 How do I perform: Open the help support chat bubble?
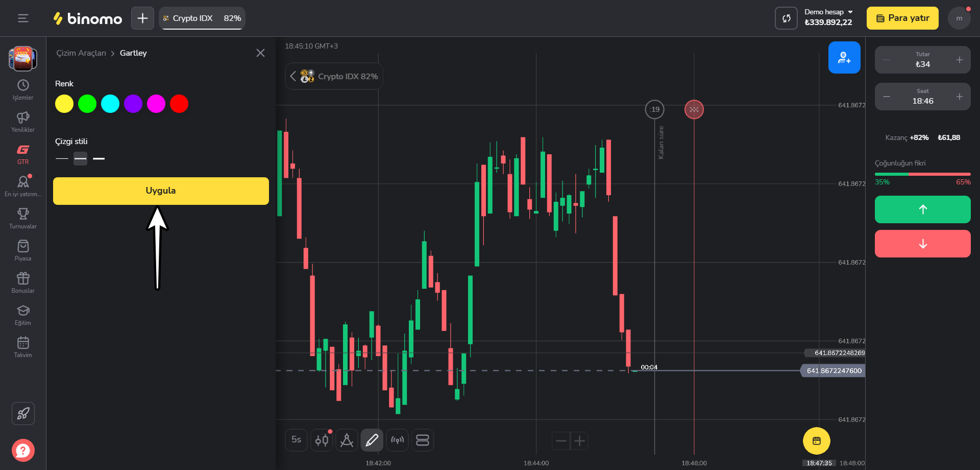tap(23, 451)
